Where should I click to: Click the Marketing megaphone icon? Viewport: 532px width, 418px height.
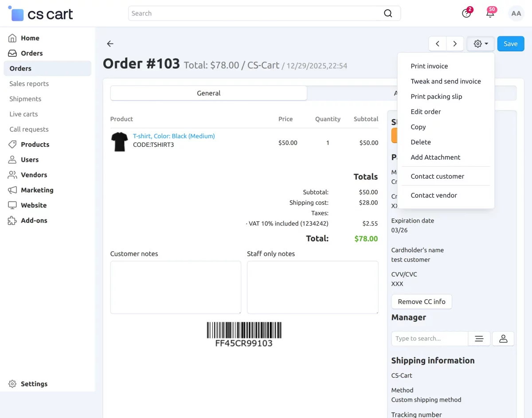(x=12, y=190)
